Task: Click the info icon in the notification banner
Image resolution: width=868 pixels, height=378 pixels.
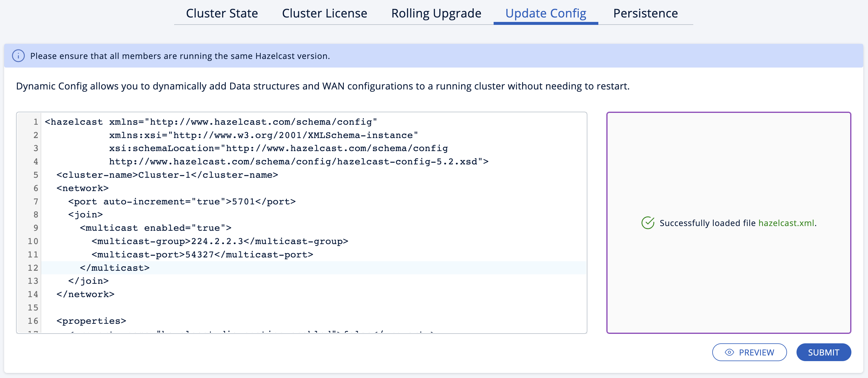Action: click(18, 55)
